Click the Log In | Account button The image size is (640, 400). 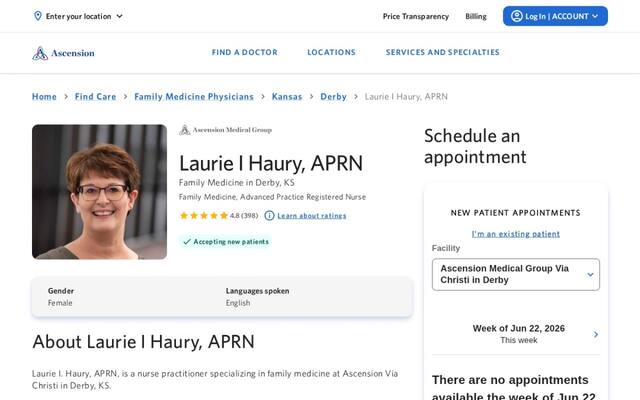tap(555, 16)
